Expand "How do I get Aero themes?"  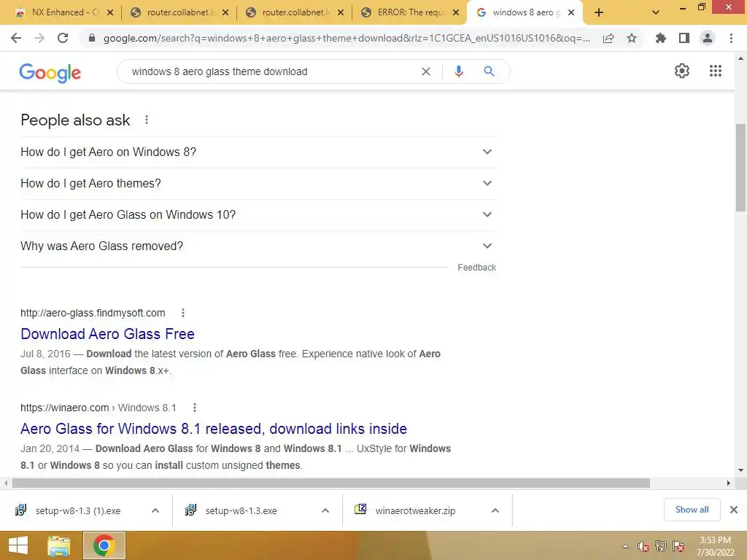(x=258, y=183)
